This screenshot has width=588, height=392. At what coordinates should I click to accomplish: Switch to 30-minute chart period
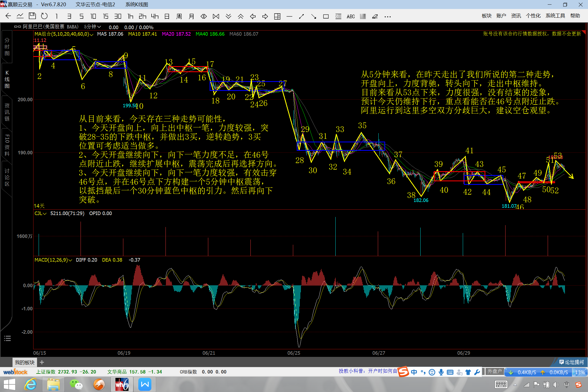point(118,16)
